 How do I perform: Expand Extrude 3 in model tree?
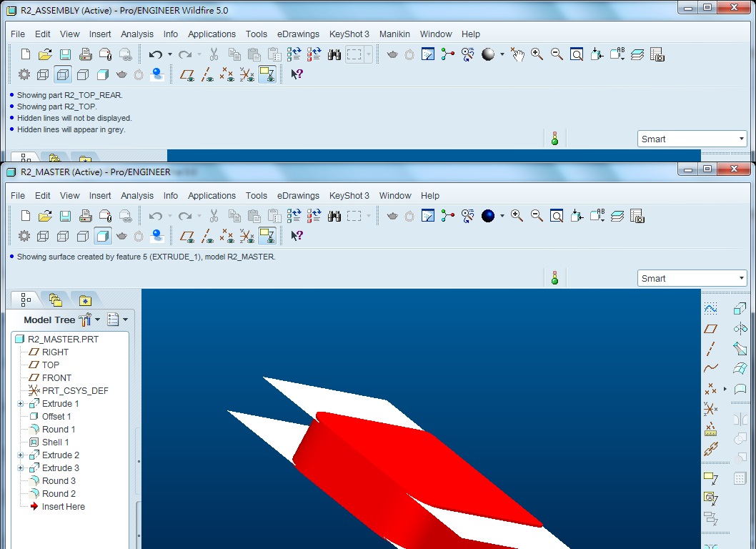pyautogui.click(x=20, y=468)
